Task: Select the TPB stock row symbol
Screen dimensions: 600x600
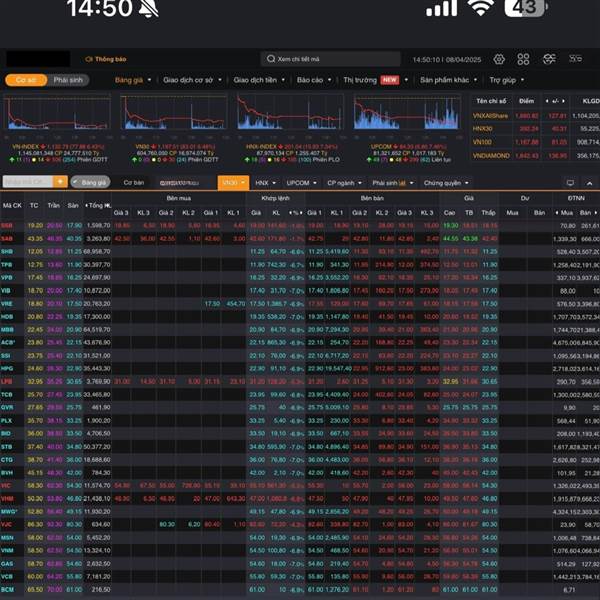Action: click(x=7, y=264)
